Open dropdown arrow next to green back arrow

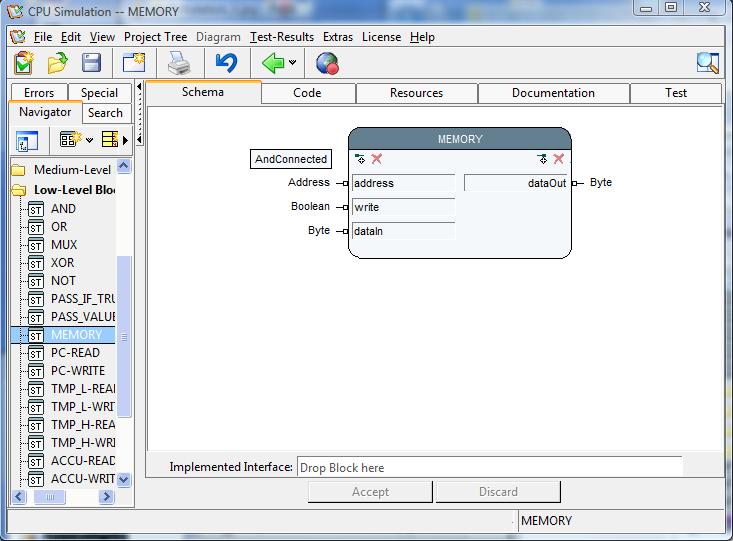(x=293, y=64)
